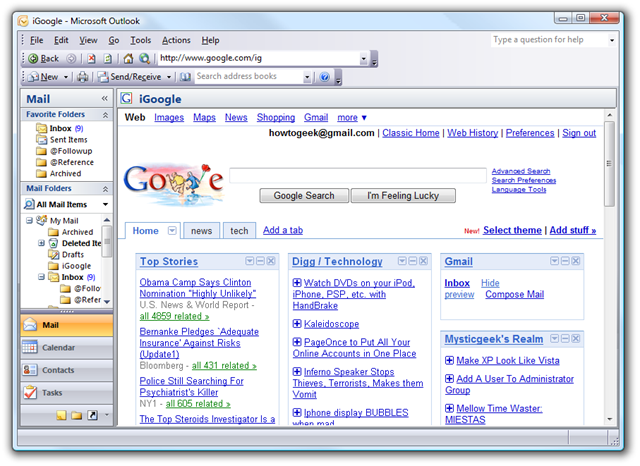This screenshot has height=466, width=640.
Task: Minimize the Digg / Technology gadget
Action: coord(413,261)
